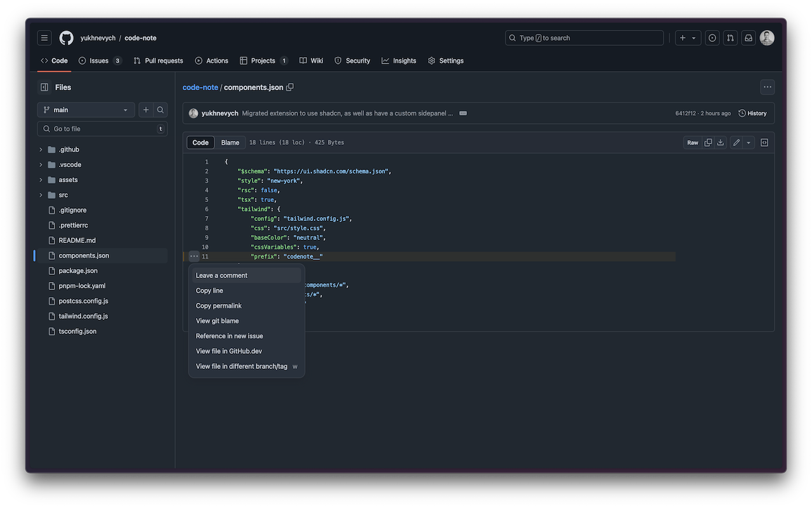Image resolution: width=812 pixels, height=508 pixels.
Task: Go to code-note repository link in header
Action: click(x=140, y=38)
